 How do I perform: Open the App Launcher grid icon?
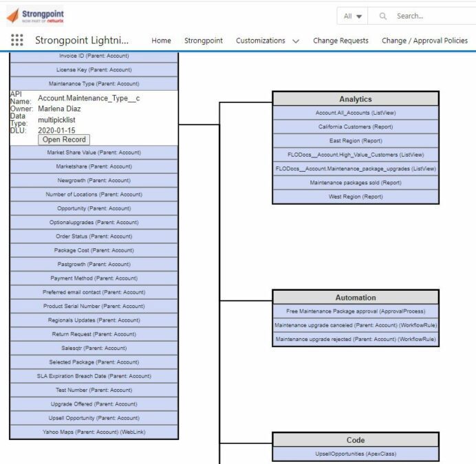point(17,40)
